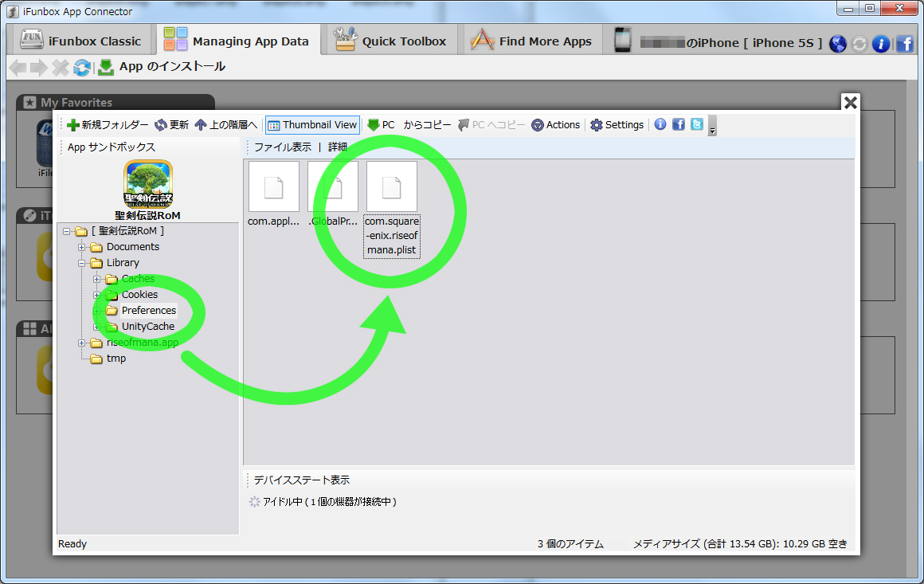Select the Preferences folder in tree

[x=148, y=311]
